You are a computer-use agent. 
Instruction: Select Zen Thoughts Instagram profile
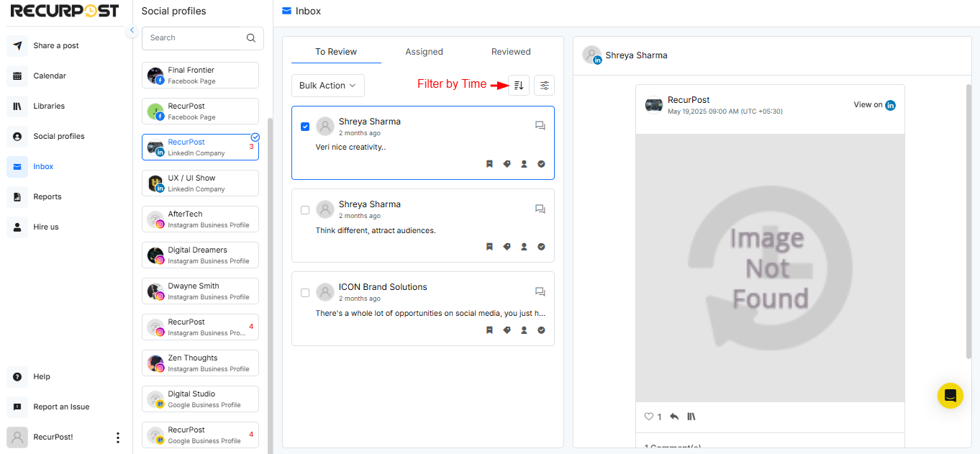tap(200, 363)
